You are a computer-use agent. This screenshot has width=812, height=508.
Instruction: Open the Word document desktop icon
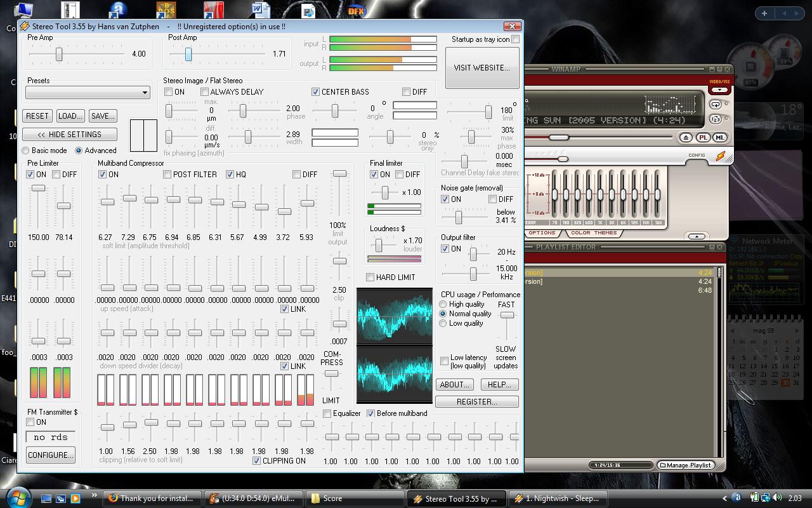coord(261,10)
